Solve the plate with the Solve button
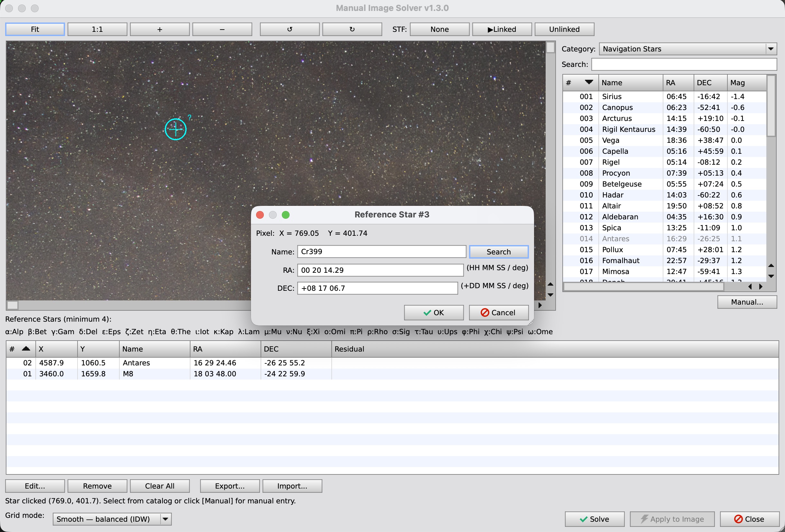This screenshot has height=532, width=785. (x=595, y=519)
